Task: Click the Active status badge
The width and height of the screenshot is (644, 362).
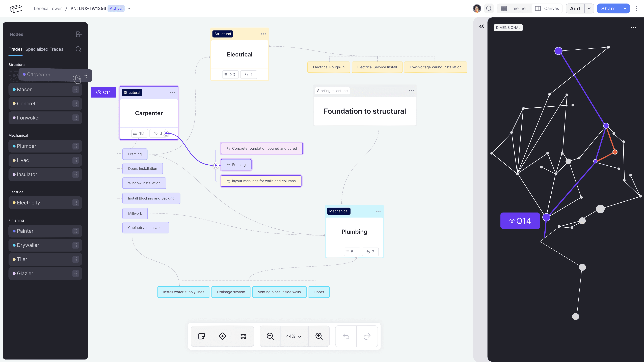Action: 116,9
